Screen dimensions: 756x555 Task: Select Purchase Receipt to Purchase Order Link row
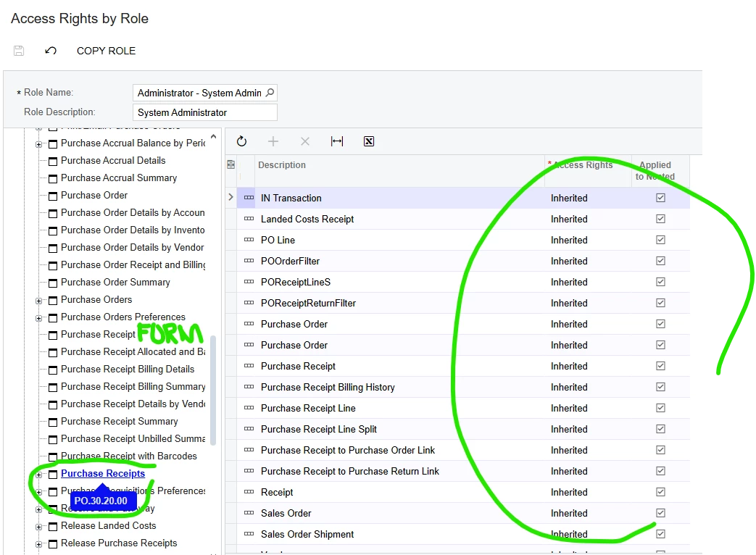pos(348,450)
